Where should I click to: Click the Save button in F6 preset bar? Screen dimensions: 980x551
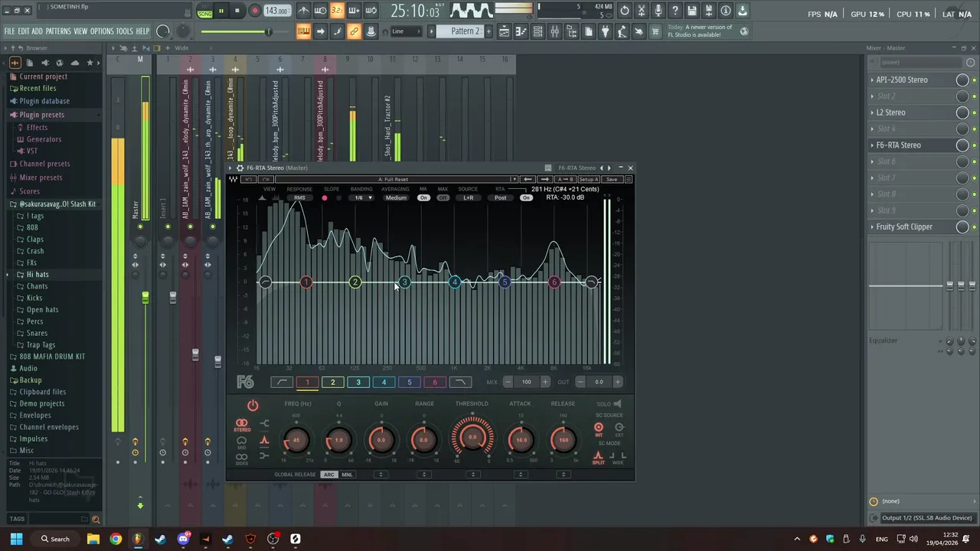(x=612, y=179)
